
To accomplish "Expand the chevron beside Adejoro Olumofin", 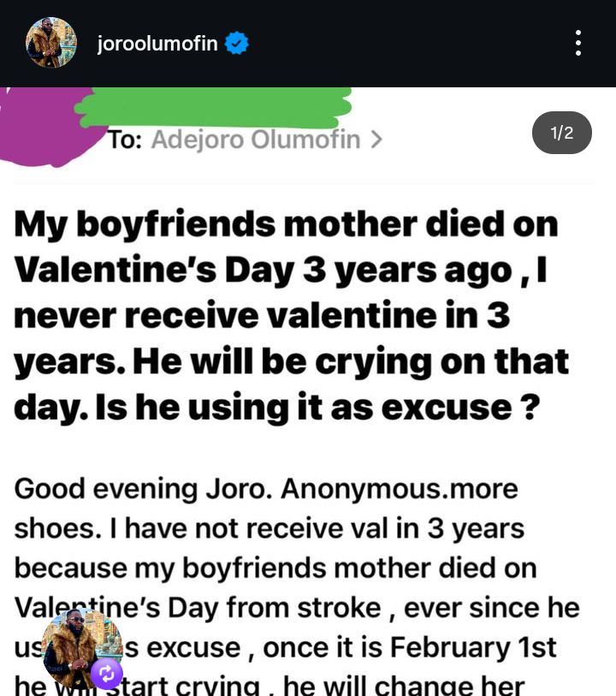I will coord(376,140).
